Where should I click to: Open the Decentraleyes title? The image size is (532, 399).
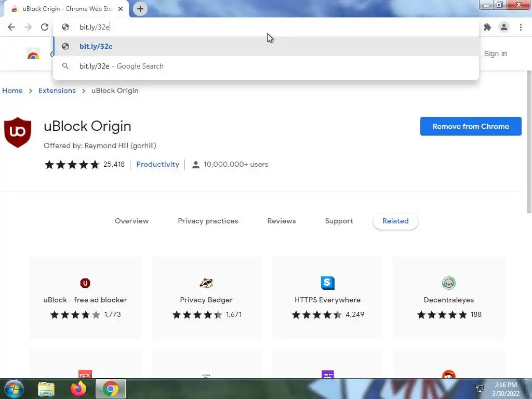[x=449, y=300]
